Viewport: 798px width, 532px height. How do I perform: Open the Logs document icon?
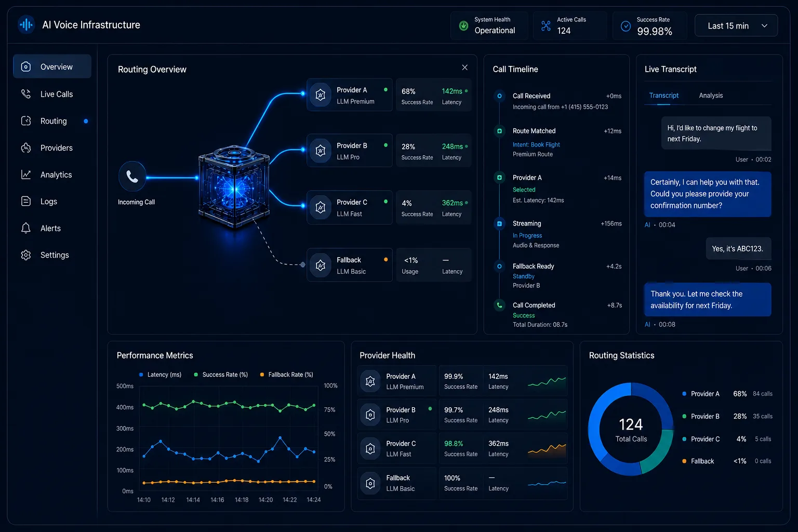pos(26,201)
